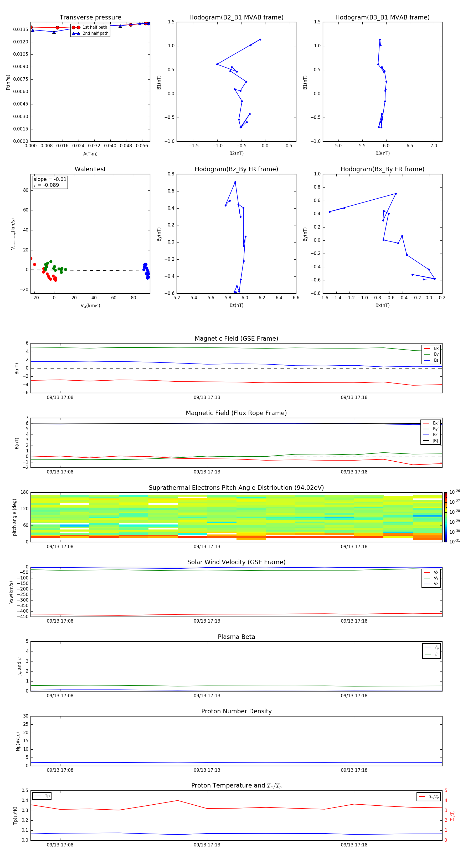Click the 'B2(nT)' x-axis label

point(236,153)
